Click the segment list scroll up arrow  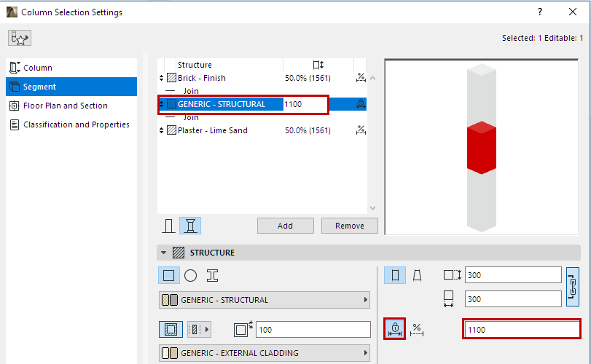[x=373, y=79]
